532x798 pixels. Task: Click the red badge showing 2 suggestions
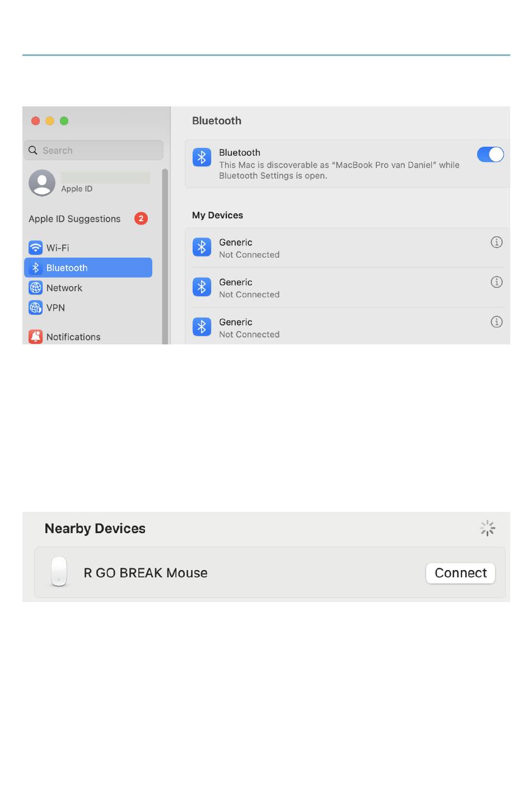click(x=141, y=218)
